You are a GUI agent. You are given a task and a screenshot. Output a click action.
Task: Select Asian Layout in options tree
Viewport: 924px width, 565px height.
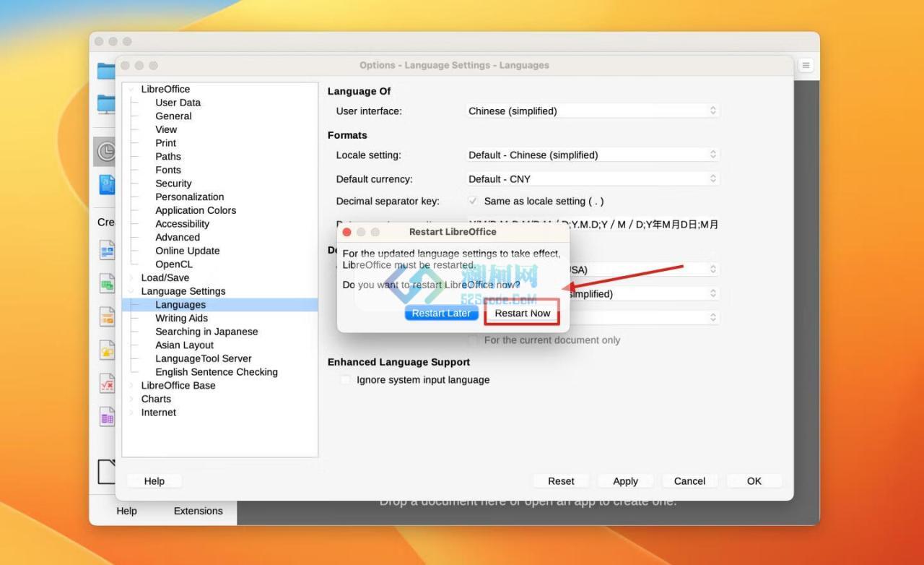coord(184,345)
